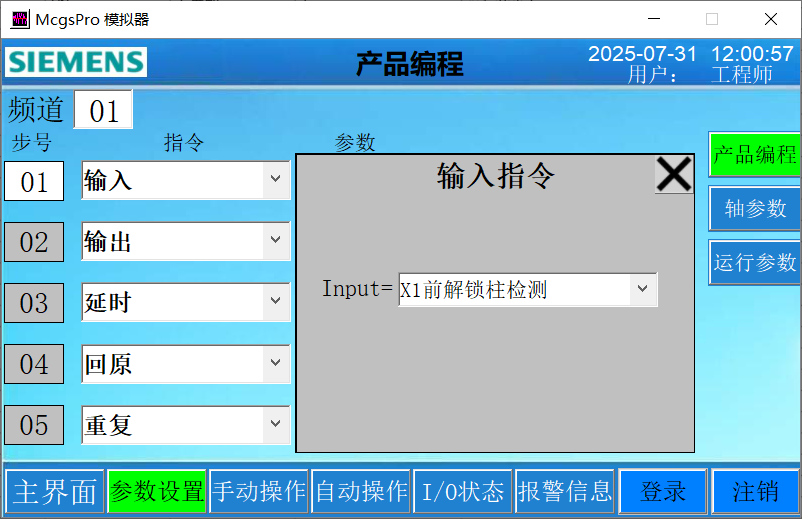802x519 pixels.
Task: Open the 运行参数 side button
Action: (755, 263)
